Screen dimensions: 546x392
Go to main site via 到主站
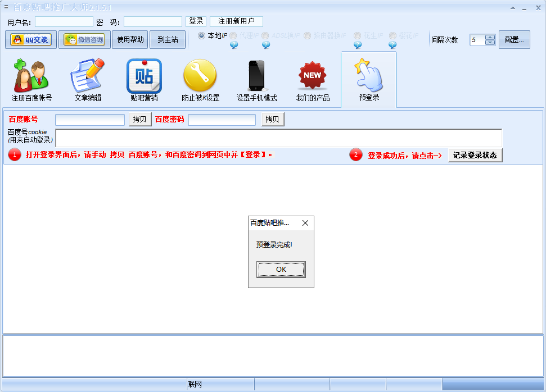pyautogui.click(x=168, y=40)
